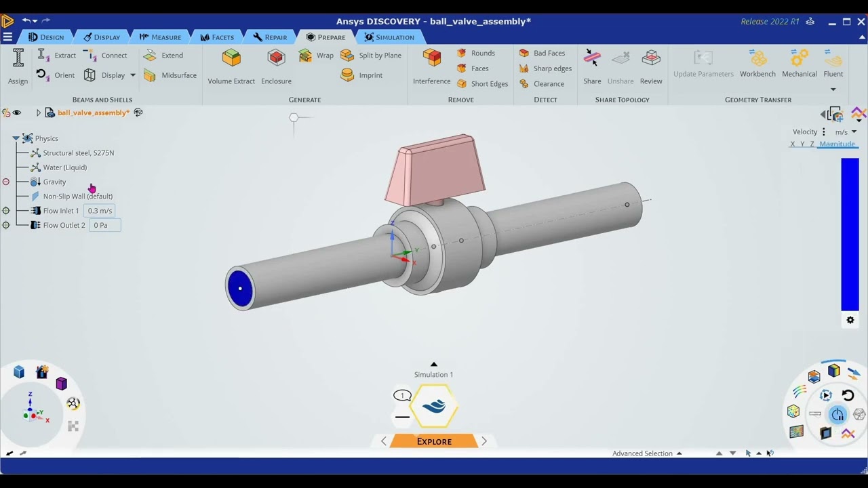Select the Magnitude velocity option
Image resolution: width=868 pixels, height=488 pixels.
[837, 144]
